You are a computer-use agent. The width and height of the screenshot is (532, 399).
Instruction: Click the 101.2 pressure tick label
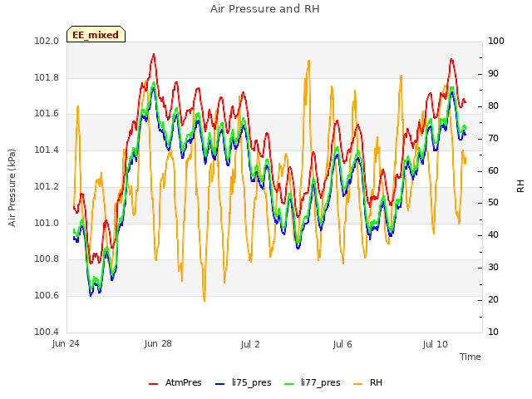click(47, 186)
